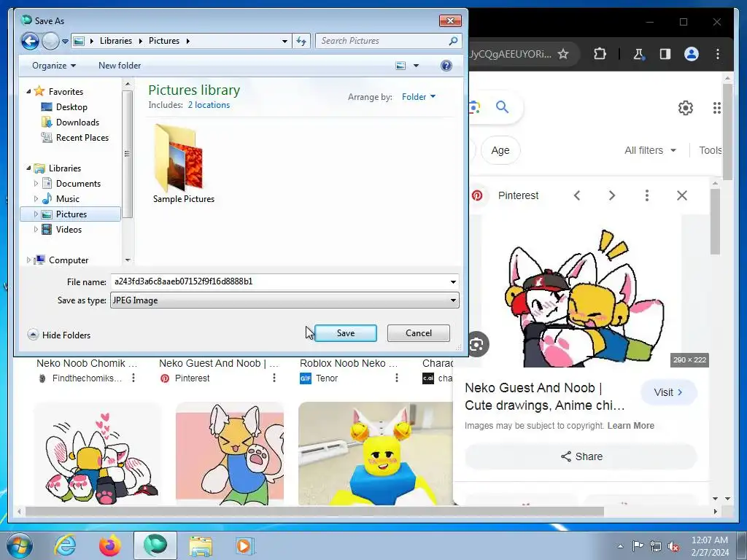Select Downloads in navigation pane
This screenshot has width=747, height=560.
click(x=77, y=122)
